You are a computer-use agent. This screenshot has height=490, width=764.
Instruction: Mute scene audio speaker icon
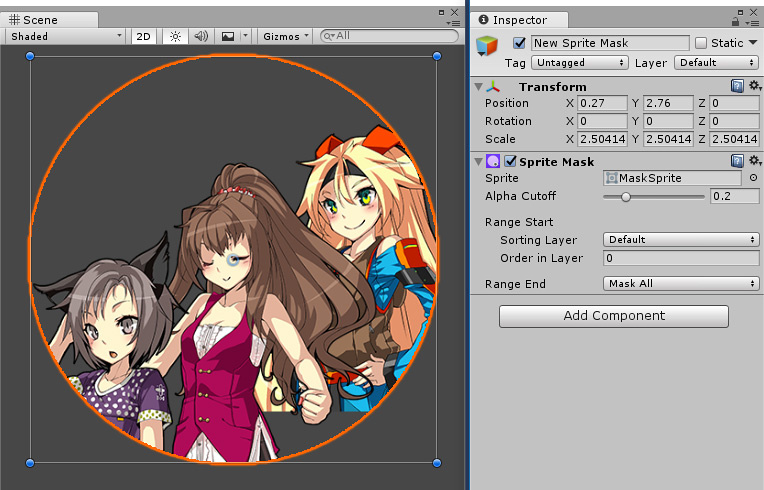[x=201, y=35]
